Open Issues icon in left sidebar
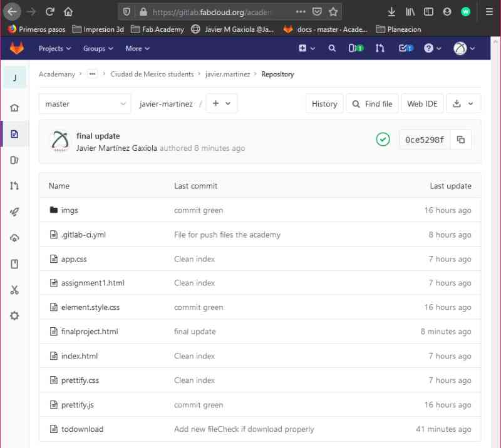The height and width of the screenshot is (448, 501). pyautogui.click(x=14, y=160)
